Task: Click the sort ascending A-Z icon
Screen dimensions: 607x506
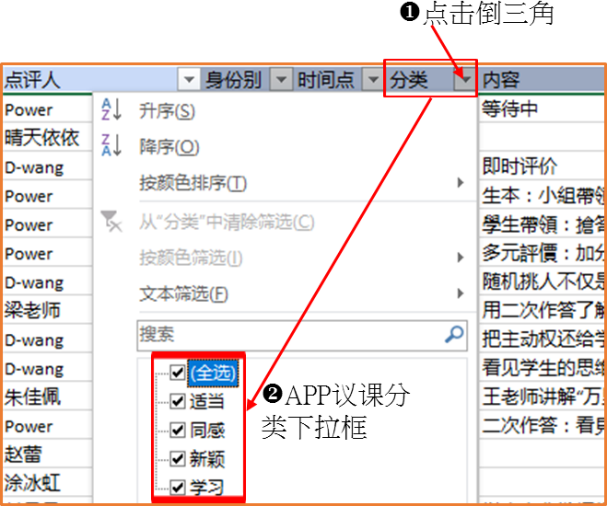Action: click(x=111, y=111)
